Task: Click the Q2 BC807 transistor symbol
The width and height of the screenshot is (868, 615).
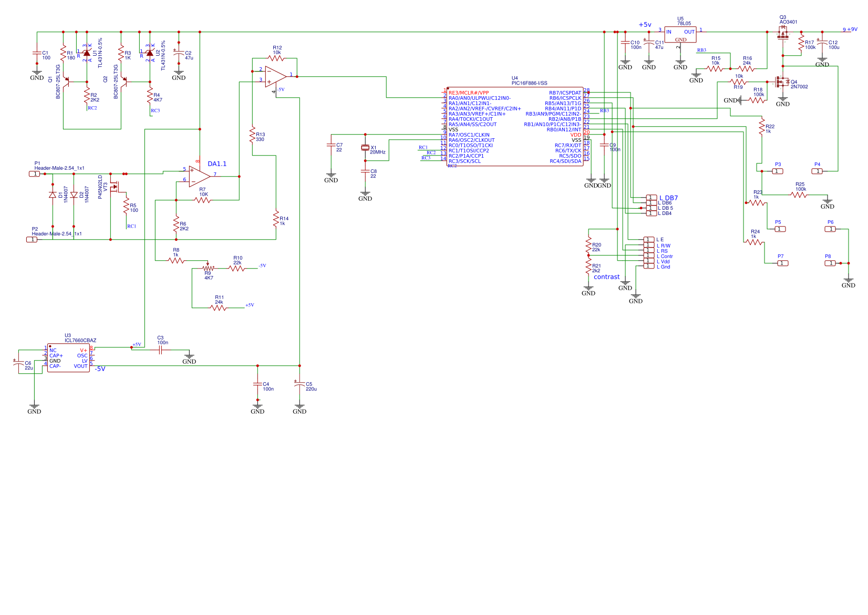Action: 124,81
